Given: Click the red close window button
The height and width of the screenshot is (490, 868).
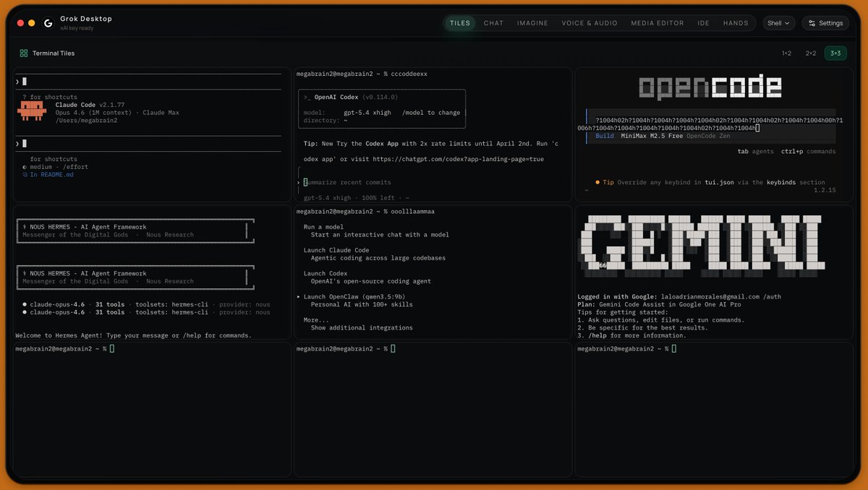Looking at the screenshot, I should 20,23.
